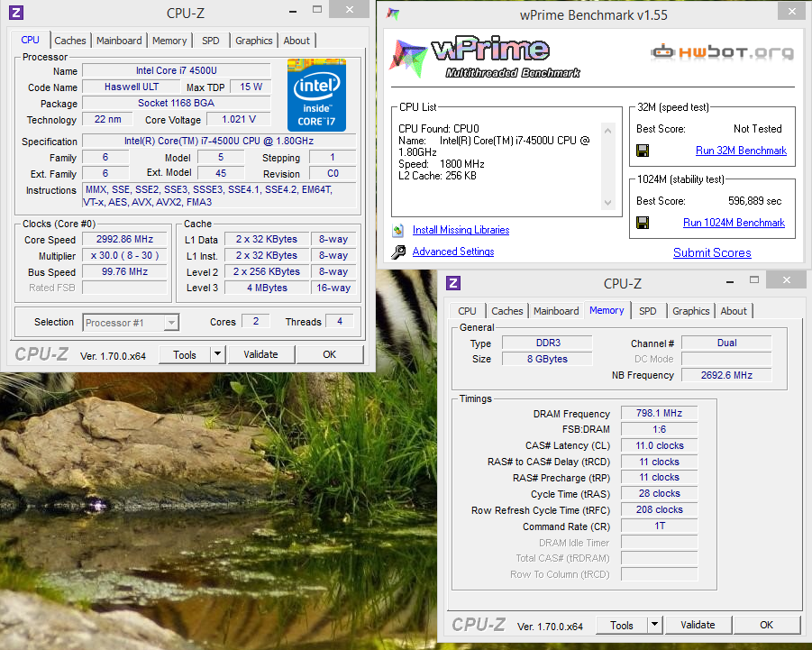Click CPU List scrollbar down arrow
This screenshot has width=812, height=650.
pos(608,203)
